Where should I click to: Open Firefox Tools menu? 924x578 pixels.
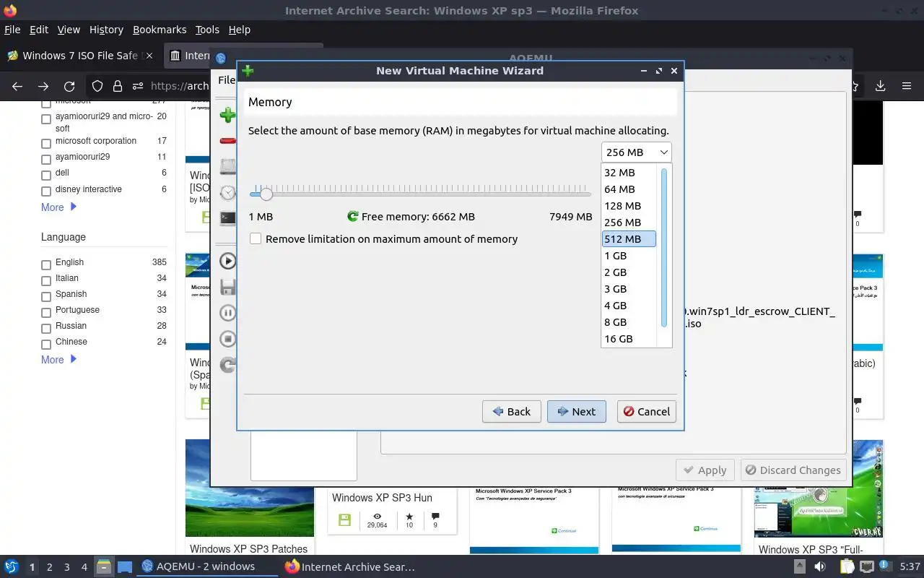click(207, 30)
